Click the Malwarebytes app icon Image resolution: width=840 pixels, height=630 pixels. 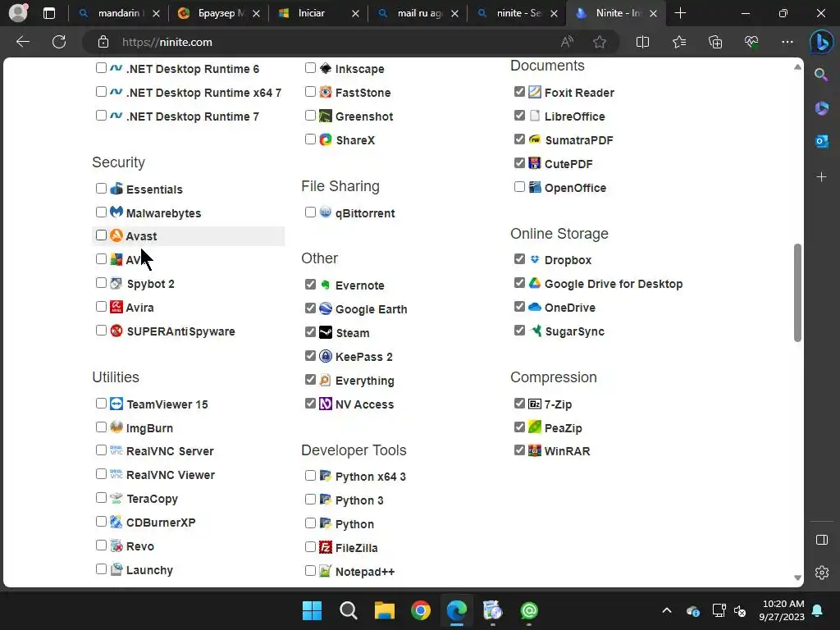(x=116, y=212)
